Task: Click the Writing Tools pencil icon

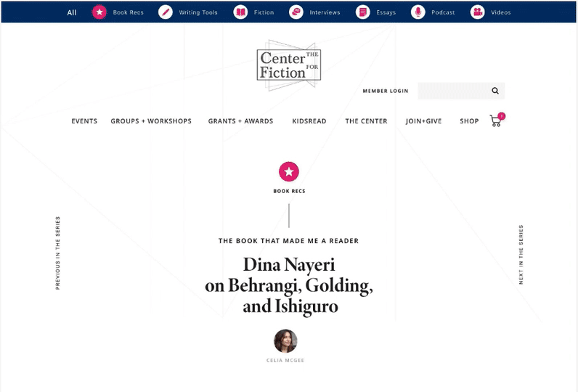Action: 166,12
